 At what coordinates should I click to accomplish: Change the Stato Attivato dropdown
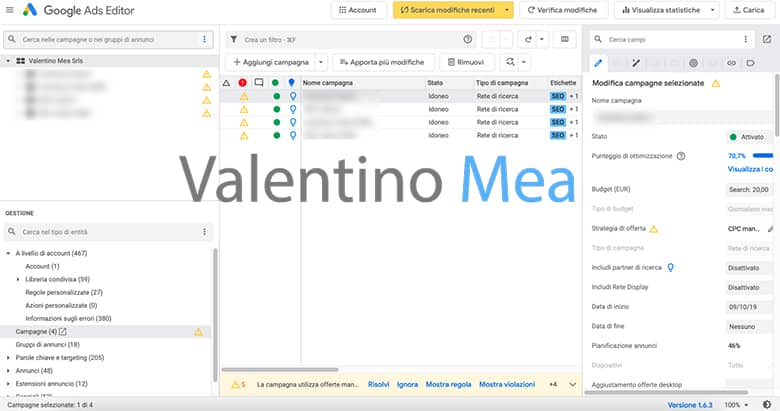(x=751, y=137)
